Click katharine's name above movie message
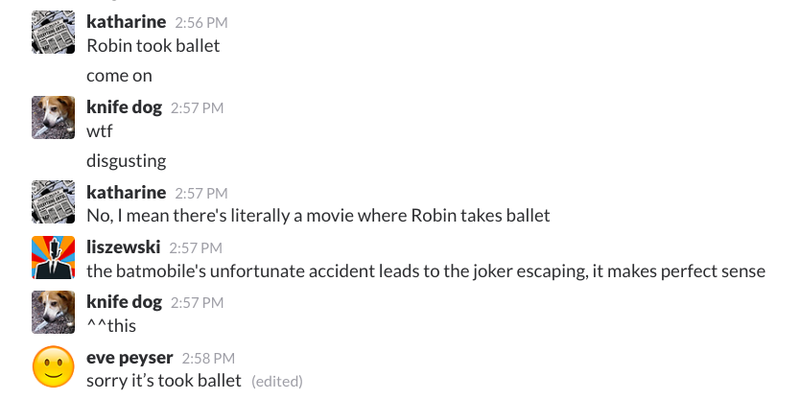 [x=126, y=192]
